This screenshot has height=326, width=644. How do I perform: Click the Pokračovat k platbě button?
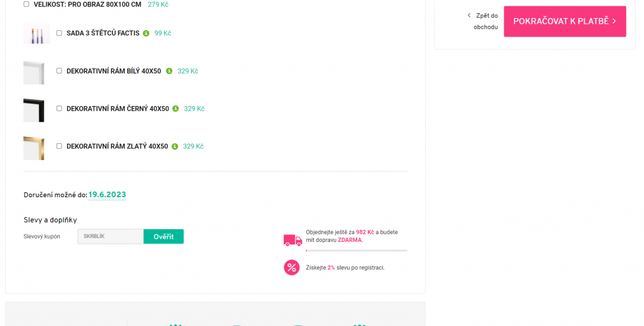pos(565,21)
